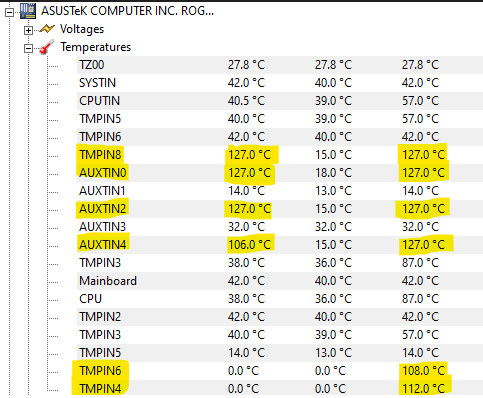Click the 108.0 °C value for TMPIN6
The width and height of the screenshot is (483, 398).
(424, 371)
